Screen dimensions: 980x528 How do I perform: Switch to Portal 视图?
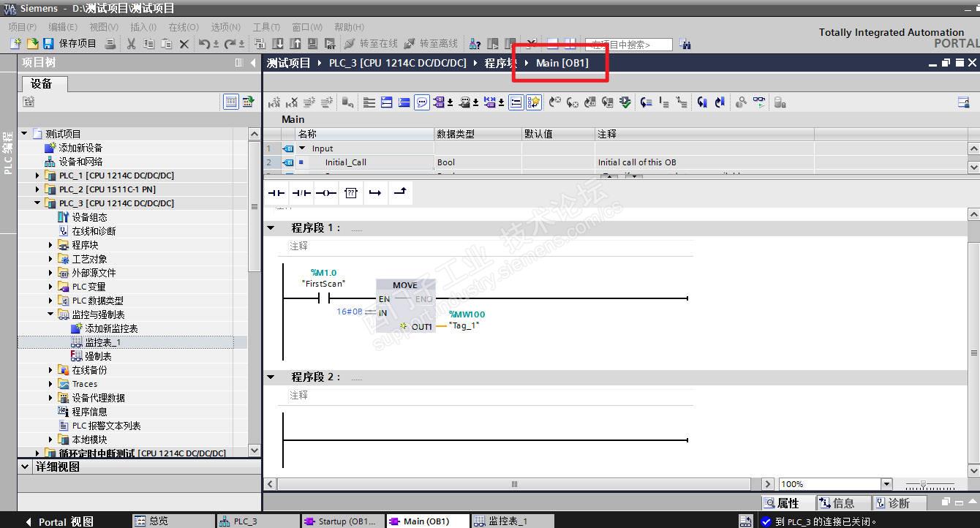[59, 521]
